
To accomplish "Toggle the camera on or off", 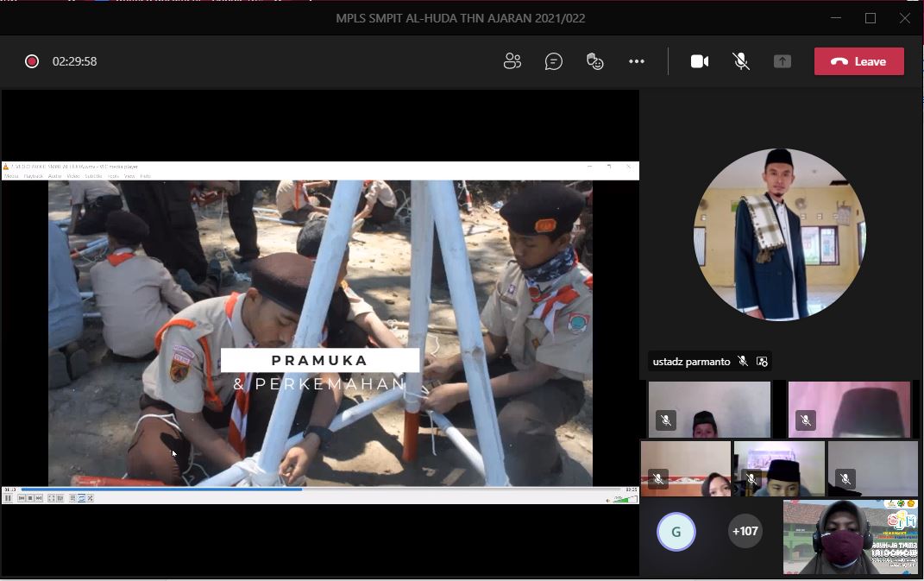I will [700, 61].
